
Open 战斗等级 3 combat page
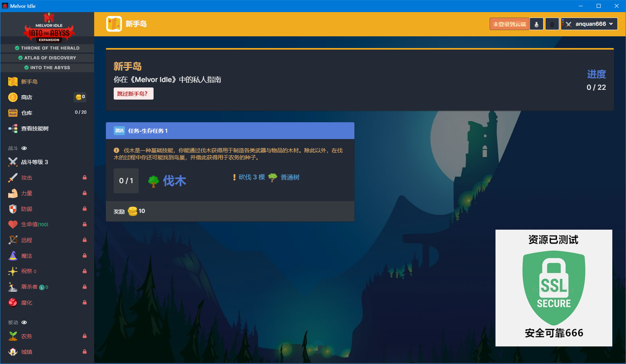point(47,162)
